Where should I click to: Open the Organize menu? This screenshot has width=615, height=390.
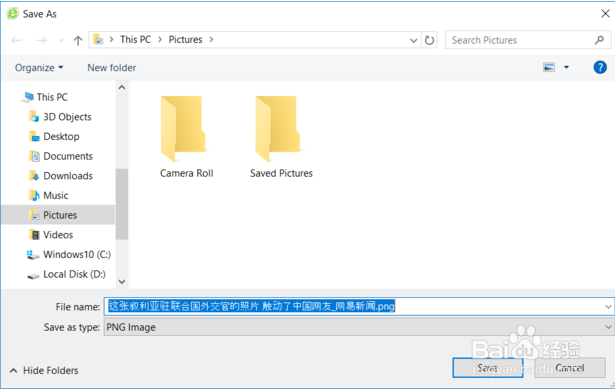pos(39,68)
